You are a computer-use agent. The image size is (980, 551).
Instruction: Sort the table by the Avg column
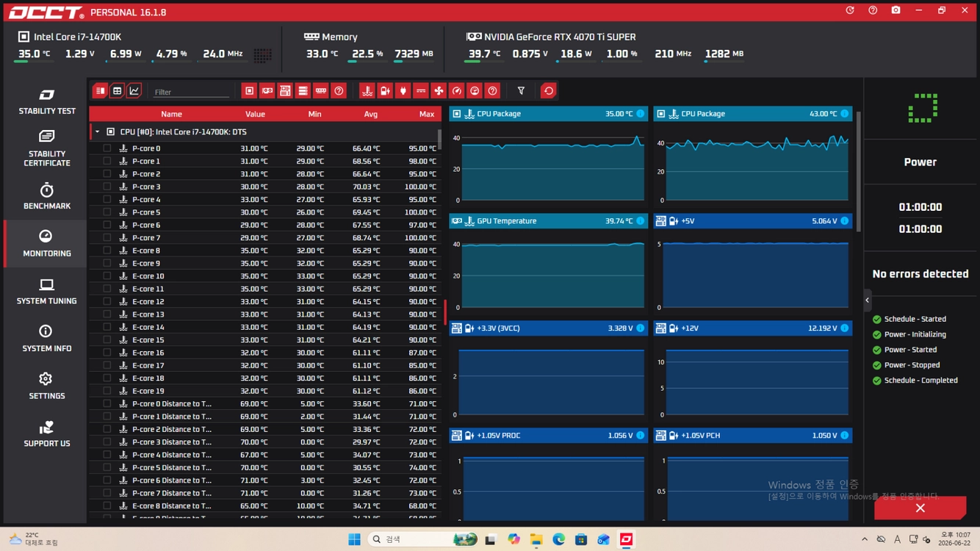[370, 114]
